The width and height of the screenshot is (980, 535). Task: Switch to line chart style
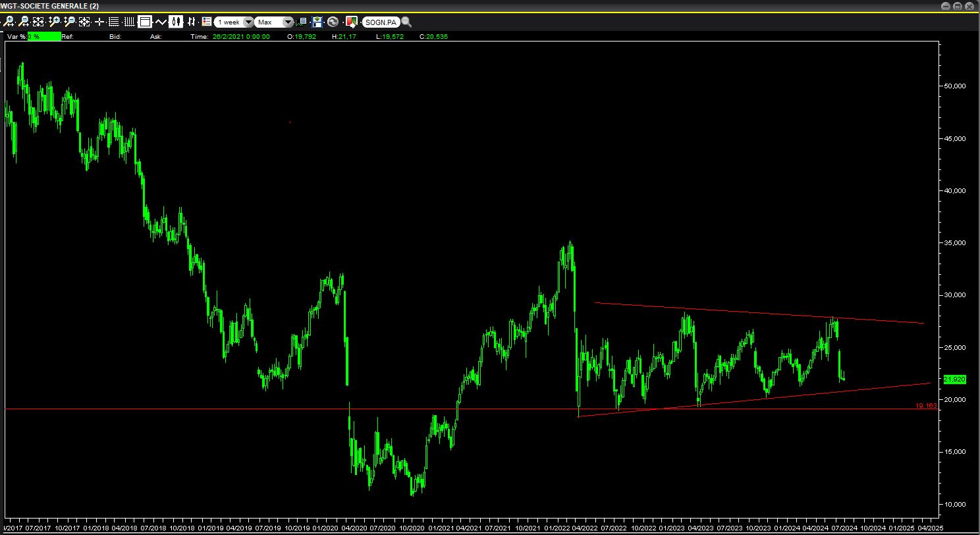pos(161,22)
